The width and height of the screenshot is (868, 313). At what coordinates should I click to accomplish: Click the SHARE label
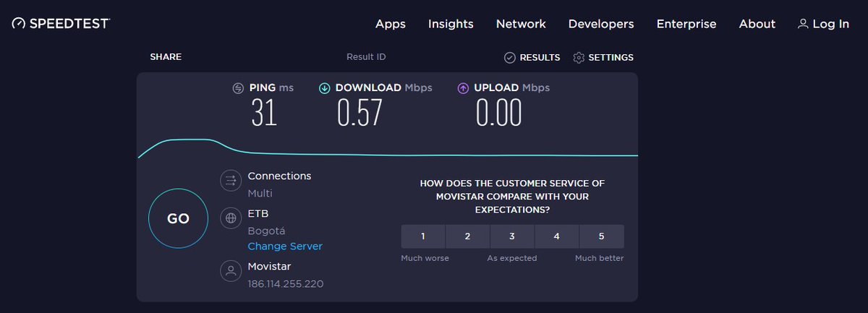coord(166,57)
